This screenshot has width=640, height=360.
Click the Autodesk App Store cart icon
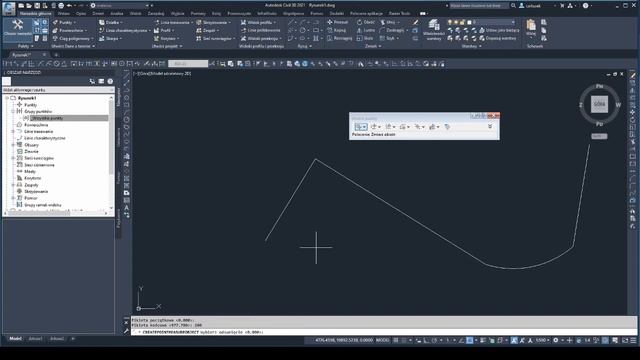tap(562, 6)
